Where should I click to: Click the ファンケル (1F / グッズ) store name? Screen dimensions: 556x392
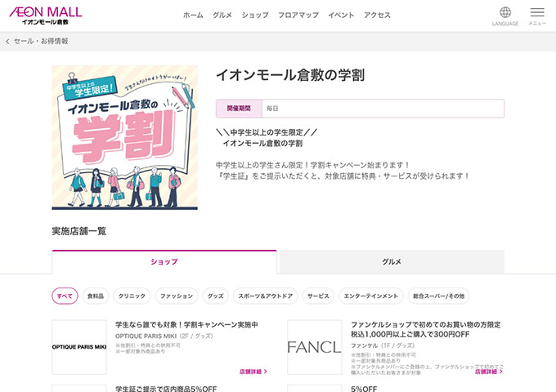click(x=383, y=345)
